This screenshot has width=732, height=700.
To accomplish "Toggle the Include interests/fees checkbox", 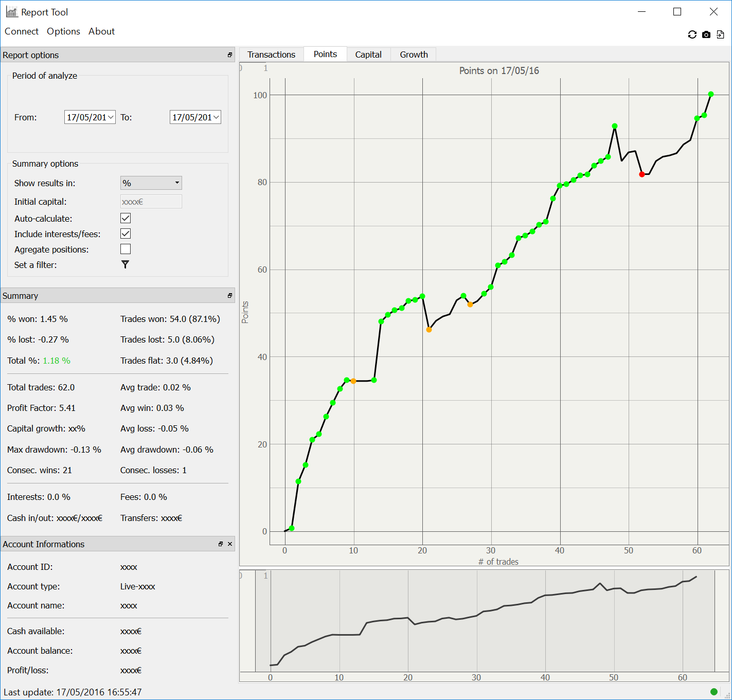I will point(126,234).
